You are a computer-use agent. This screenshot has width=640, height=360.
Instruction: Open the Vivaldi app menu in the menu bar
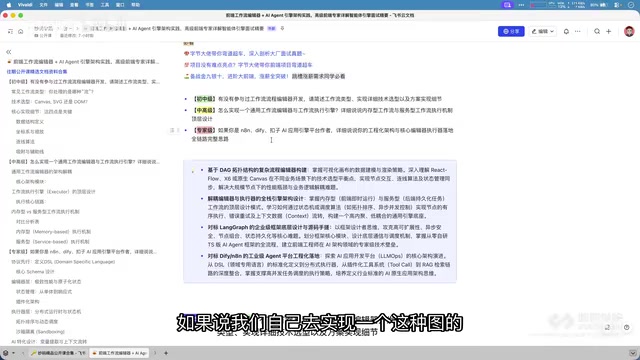click(x=25, y=5)
